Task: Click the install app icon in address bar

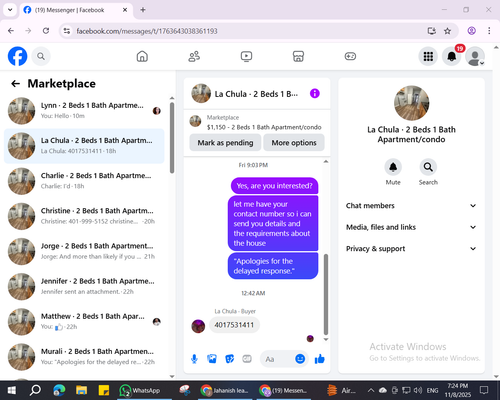Action: coord(432,31)
